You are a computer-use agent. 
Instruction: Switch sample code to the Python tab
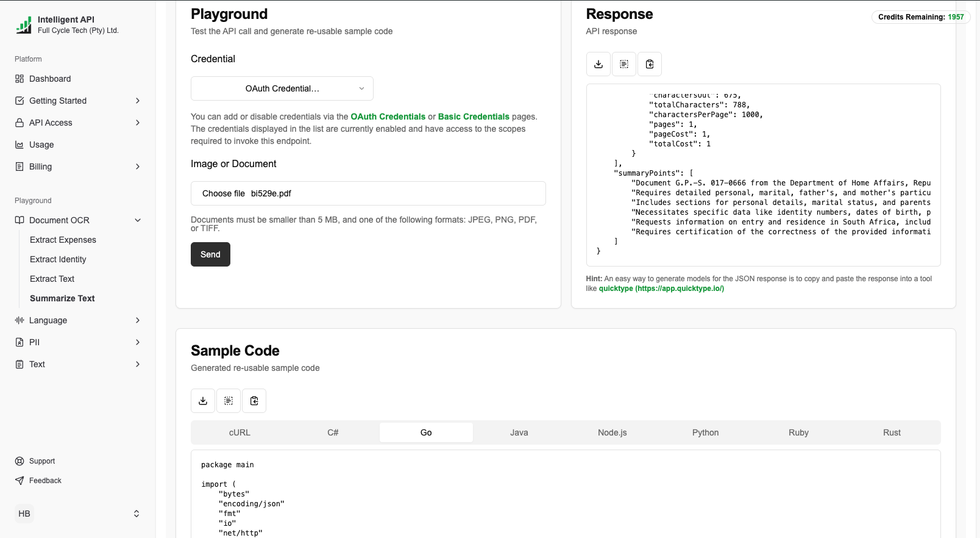705,432
